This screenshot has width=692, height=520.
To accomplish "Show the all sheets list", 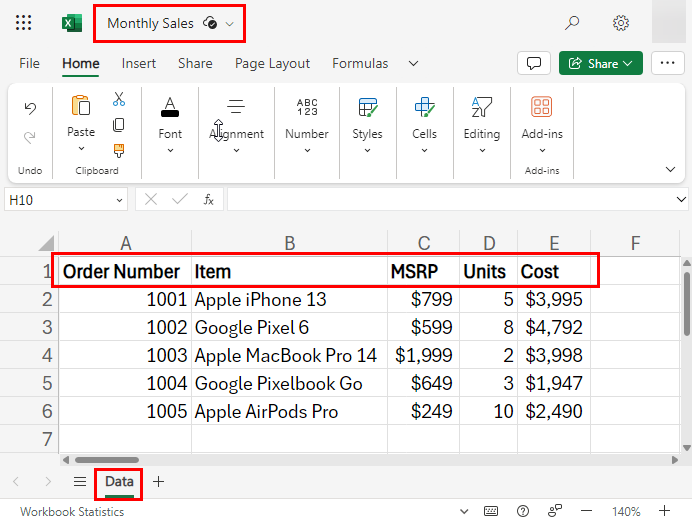I will point(80,481).
